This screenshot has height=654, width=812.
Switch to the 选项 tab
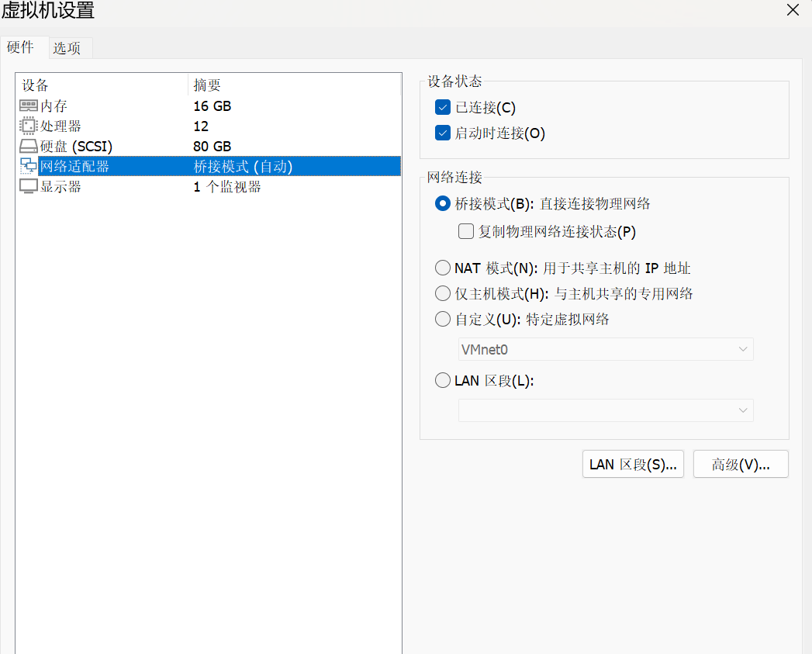(67, 48)
